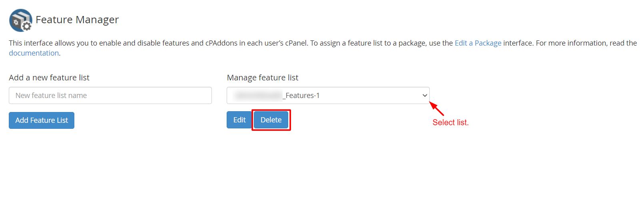Click the 'Manage feature list' label
Screen dimensions: 644x202
(263, 78)
